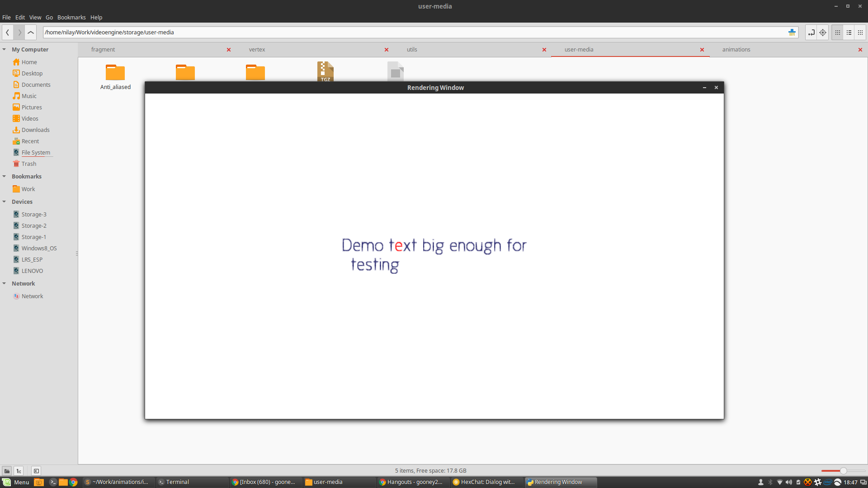Open the Bluetooth tray icon

click(770, 482)
